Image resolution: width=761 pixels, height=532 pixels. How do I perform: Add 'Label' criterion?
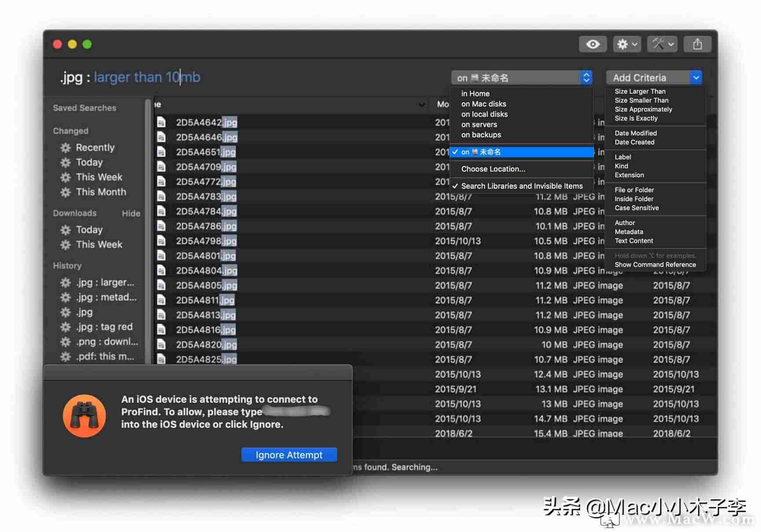[x=623, y=157]
